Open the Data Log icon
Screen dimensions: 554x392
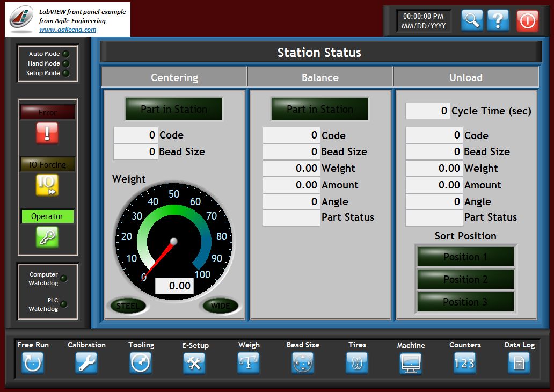519,364
